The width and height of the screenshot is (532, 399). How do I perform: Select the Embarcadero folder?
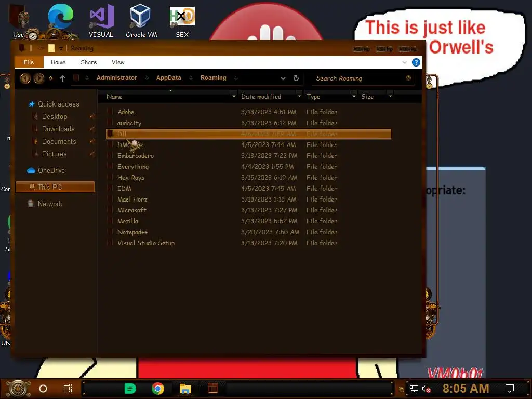(248, 156)
